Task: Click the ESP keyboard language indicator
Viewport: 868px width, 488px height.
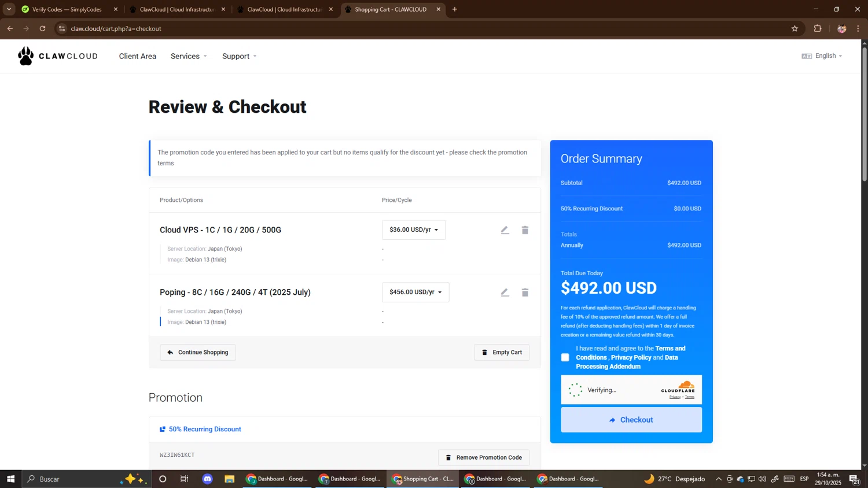Action: [804, 479]
